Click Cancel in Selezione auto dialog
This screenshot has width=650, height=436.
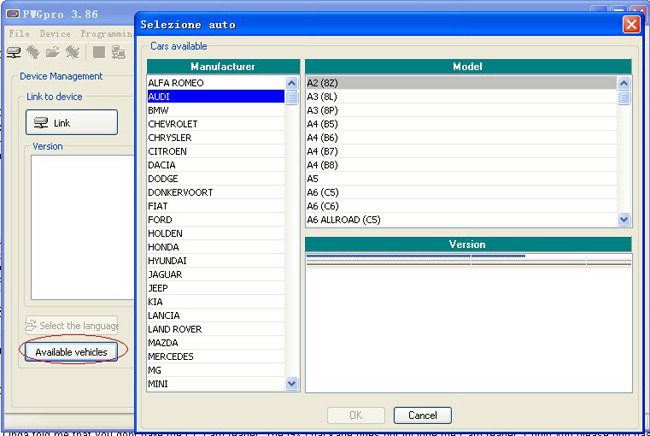[x=422, y=415]
